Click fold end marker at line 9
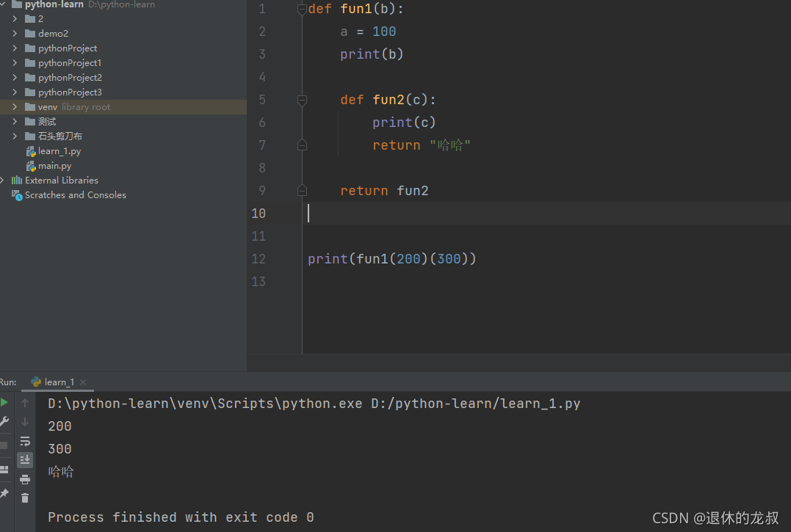The image size is (791, 532). click(x=302, y=191)
